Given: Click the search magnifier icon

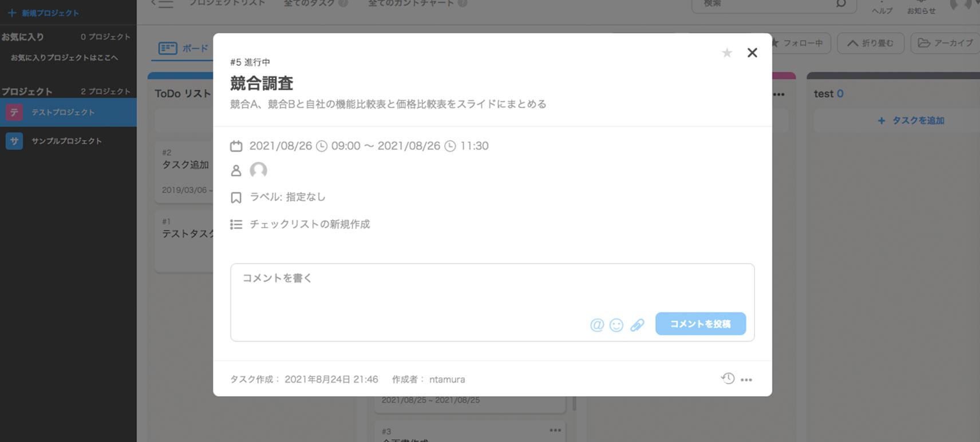Looking at the screenshot, I should click(x=841, y=4).
